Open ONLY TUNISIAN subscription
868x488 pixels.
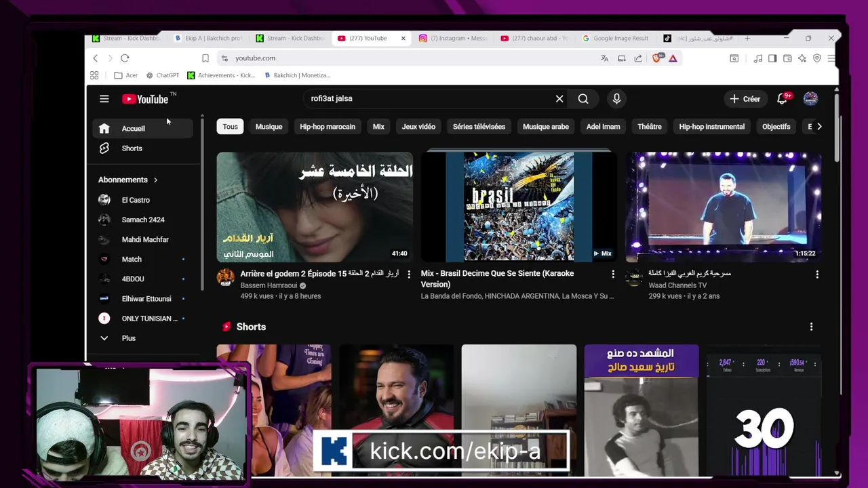point(142,319)
